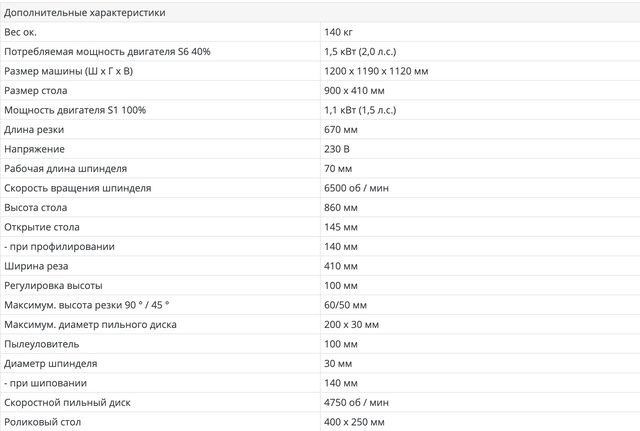Select the "230 В" voltage value
This screenshot has width=640, height=431.
click(x=340, y=149)
